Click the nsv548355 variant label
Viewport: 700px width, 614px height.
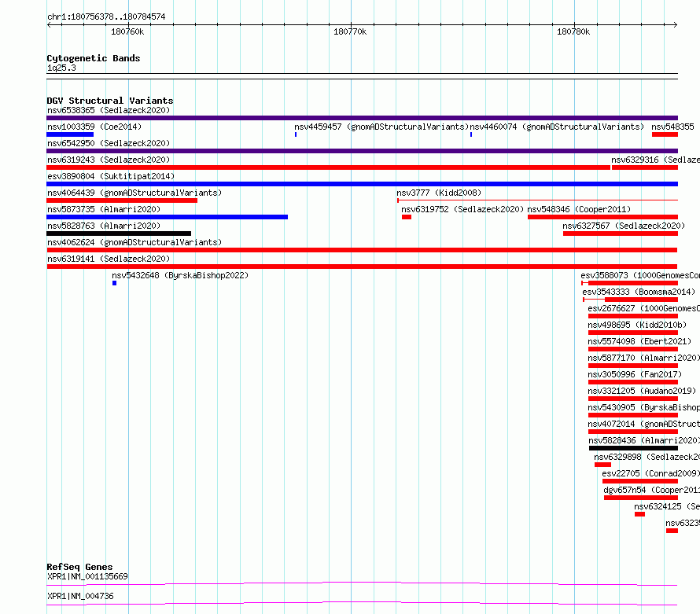(672, 127)
